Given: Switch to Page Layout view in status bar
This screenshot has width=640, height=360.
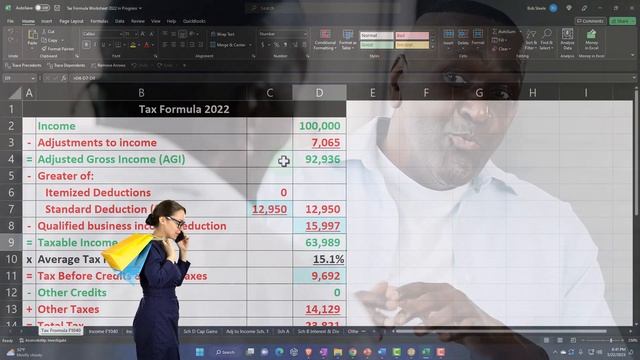Looking at the screenshot, I should [560, 340].
